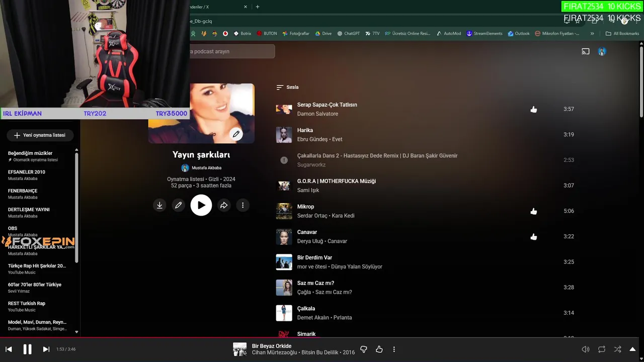Share the Yayın şarkıları playlist
Viewport: 644px width, 362px height.
tap(224, 205)
